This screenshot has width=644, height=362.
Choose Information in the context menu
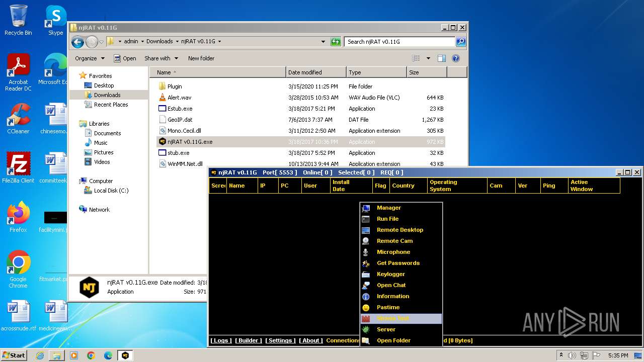point(401,296)
